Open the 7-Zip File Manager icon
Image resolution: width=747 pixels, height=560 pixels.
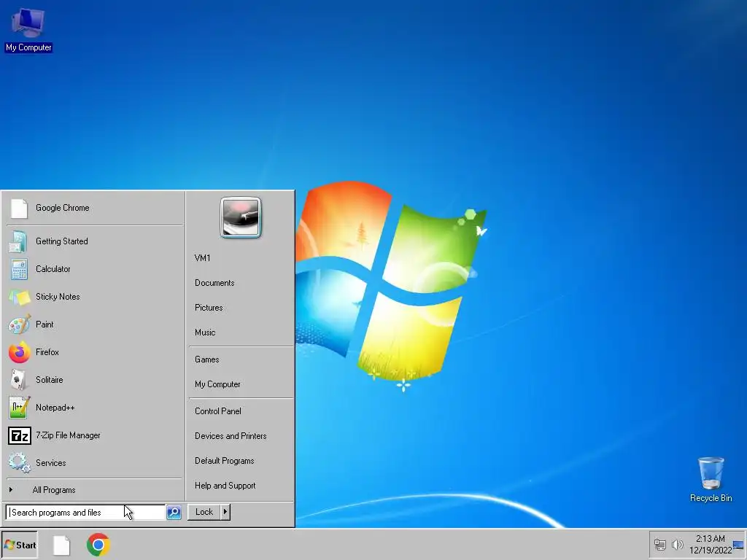click(x=20, y=436)
